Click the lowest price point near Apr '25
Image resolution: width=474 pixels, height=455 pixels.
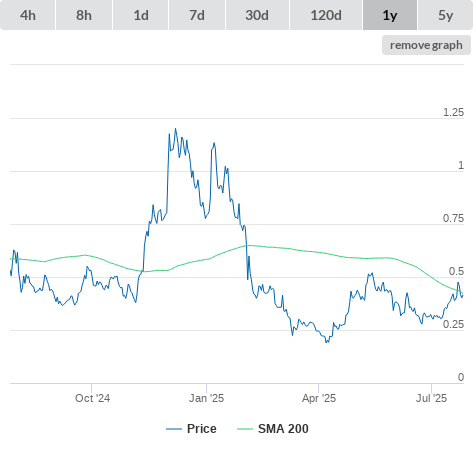(x=326, y=342)
